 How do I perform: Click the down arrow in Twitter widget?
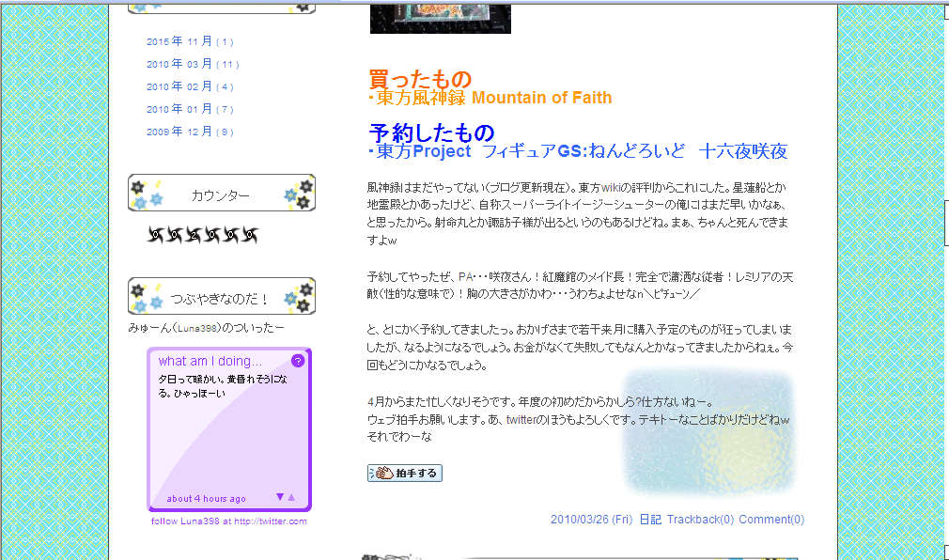(x=280, y=497)
